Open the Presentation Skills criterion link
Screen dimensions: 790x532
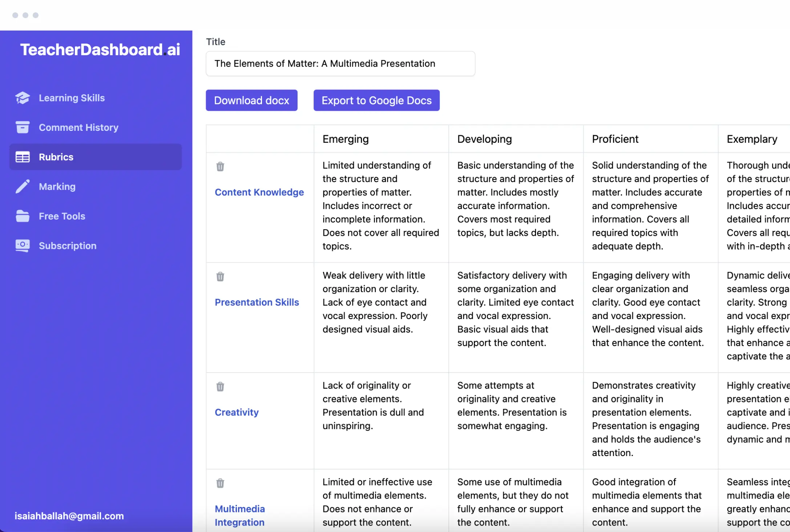pyautogui.click(x=257, y=302)
